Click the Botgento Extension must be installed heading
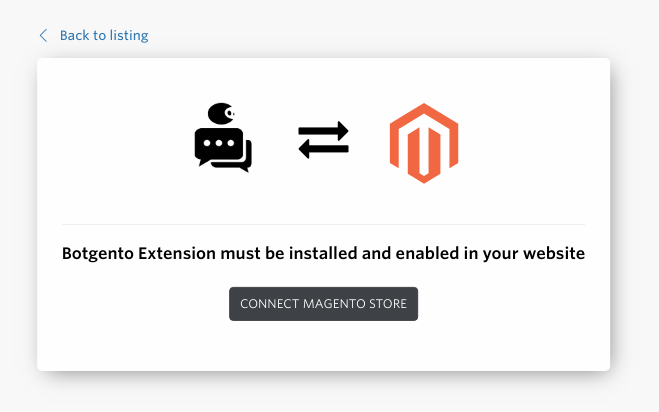This screenshot has height=412, width=659. pos(323,254)
